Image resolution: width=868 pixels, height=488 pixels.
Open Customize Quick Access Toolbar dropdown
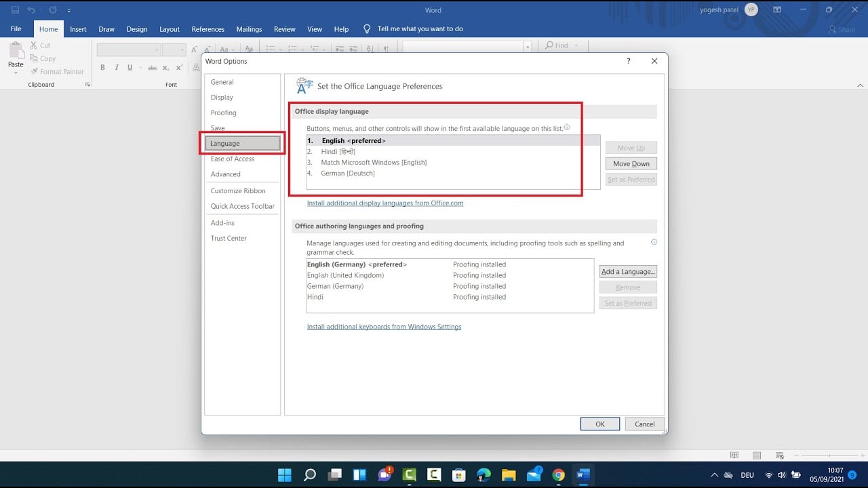[69, 11]
